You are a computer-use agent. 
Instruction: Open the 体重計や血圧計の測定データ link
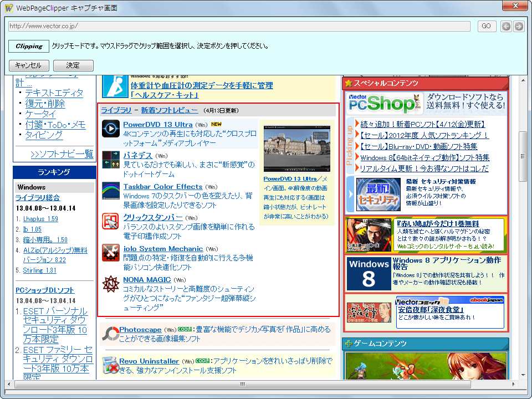(x=202, y=85)
